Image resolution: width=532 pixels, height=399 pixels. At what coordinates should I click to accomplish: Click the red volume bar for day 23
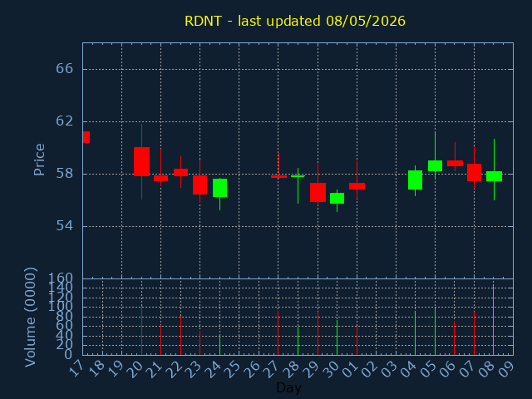click(x=199, y=343)
